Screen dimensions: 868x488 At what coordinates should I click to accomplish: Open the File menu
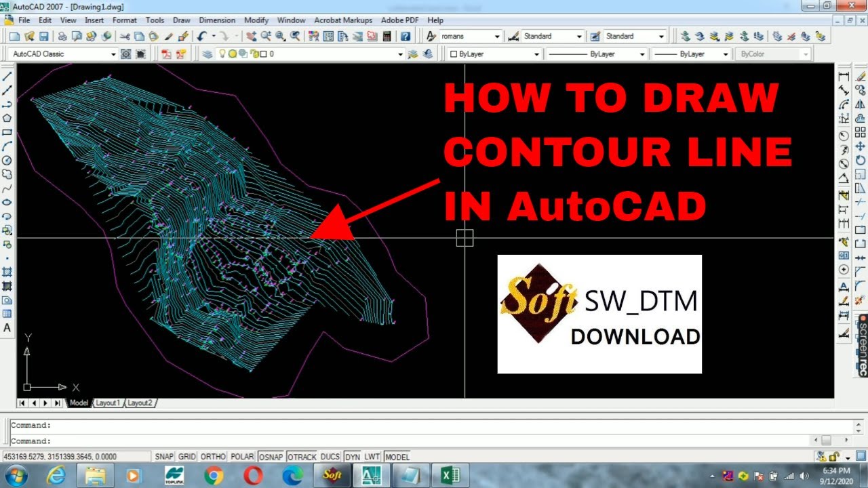tap(24, 20)
